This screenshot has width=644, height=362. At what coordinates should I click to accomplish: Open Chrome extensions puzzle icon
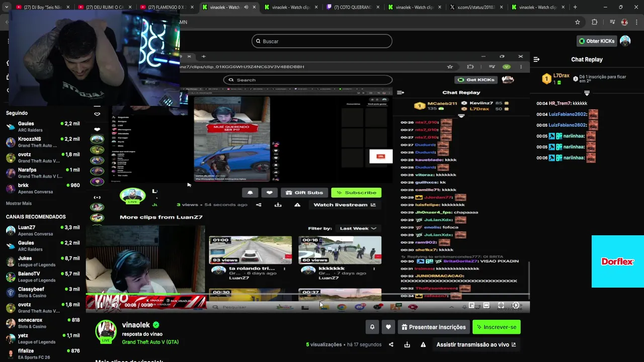(x=594, y=22)
